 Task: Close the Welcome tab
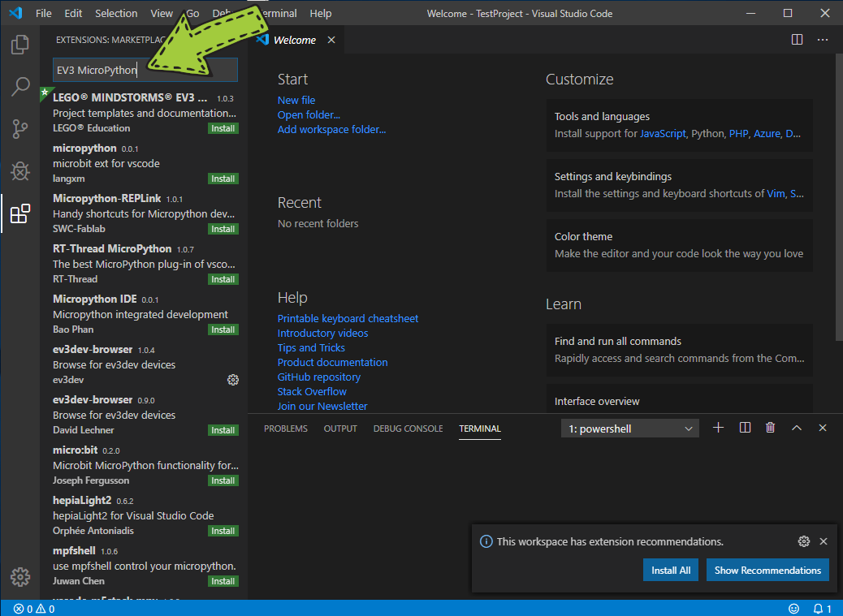pos(331,40)
